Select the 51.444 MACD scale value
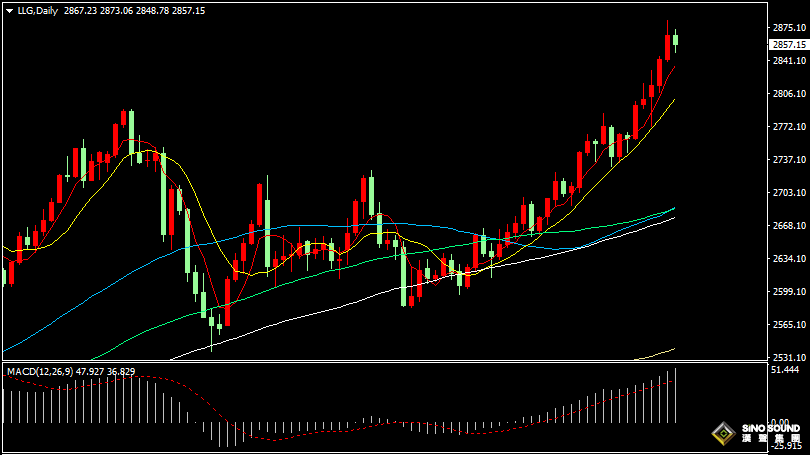 (x=785, y=370)
